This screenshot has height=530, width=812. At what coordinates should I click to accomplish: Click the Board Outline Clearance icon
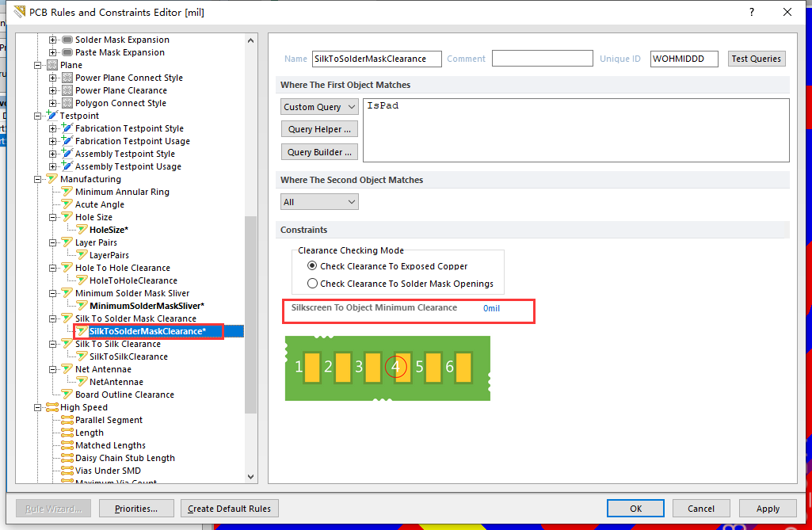67,395
